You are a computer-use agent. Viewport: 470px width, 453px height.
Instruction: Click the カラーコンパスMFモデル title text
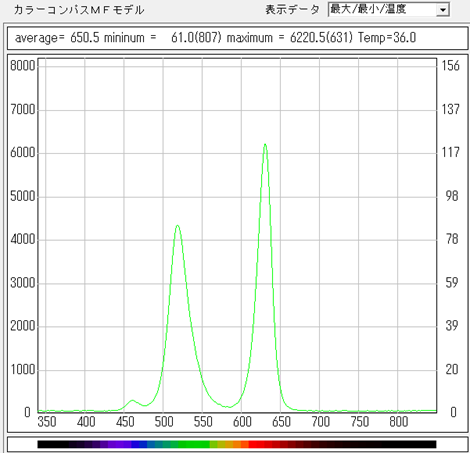tap(79, 10)
